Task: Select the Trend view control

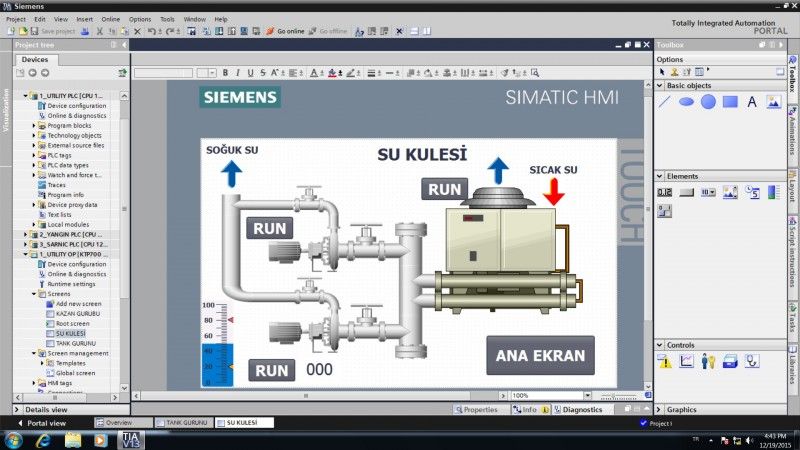Action: pyautogui.click(x=687, y=361)
